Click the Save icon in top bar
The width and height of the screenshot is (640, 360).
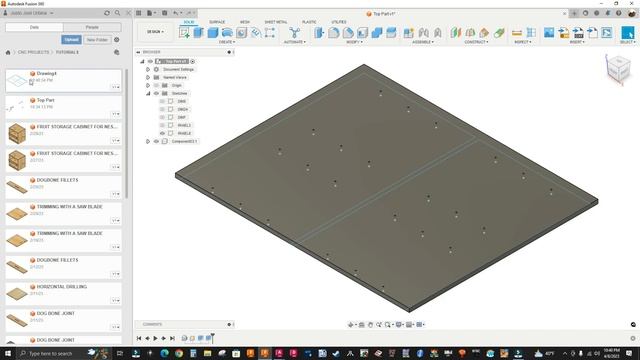coord(164,13)
